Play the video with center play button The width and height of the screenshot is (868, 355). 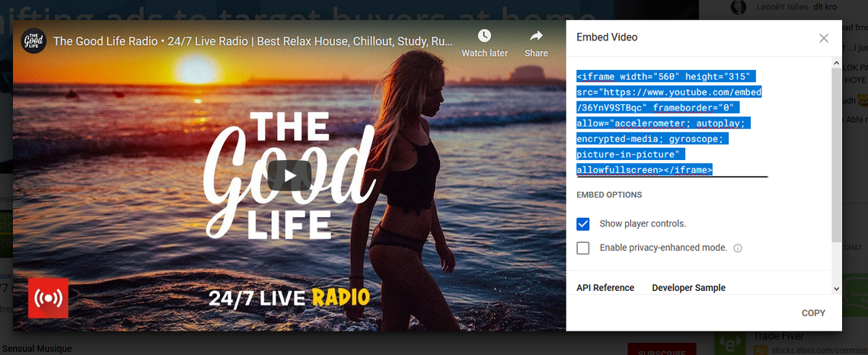pyautogui.click(x=289, y=175)
